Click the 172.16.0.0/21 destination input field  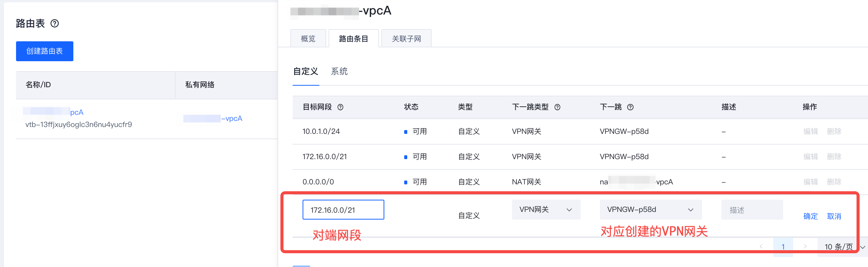[x=343, y=210]
